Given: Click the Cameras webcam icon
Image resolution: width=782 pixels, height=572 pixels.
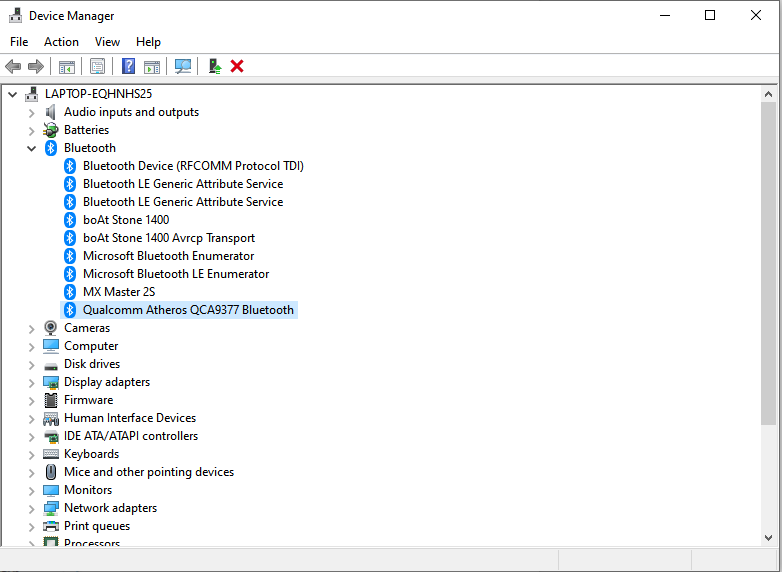Looking at the screenshot, I should (50, 328).
